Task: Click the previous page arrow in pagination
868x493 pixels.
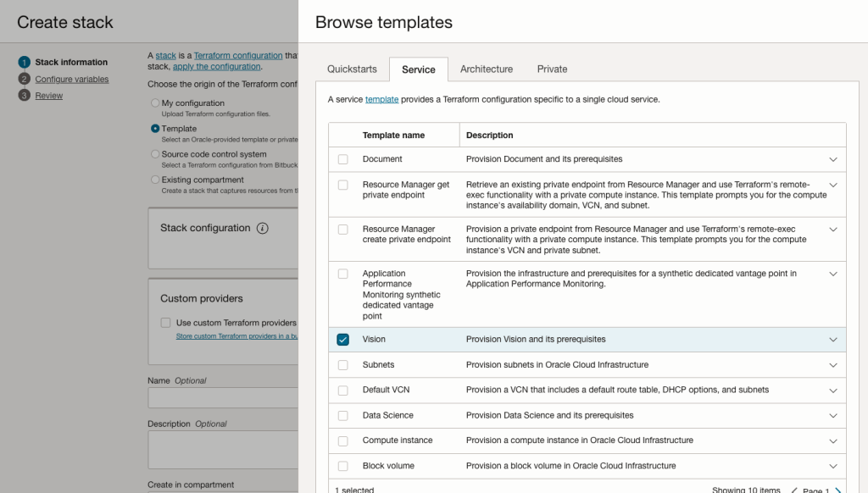Action: (794, 490)
